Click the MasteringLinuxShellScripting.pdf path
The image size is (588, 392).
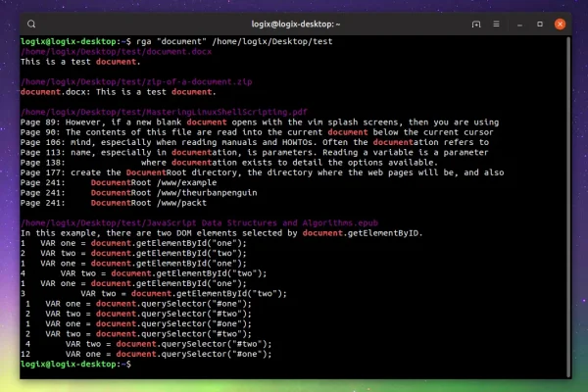[164, 112]
